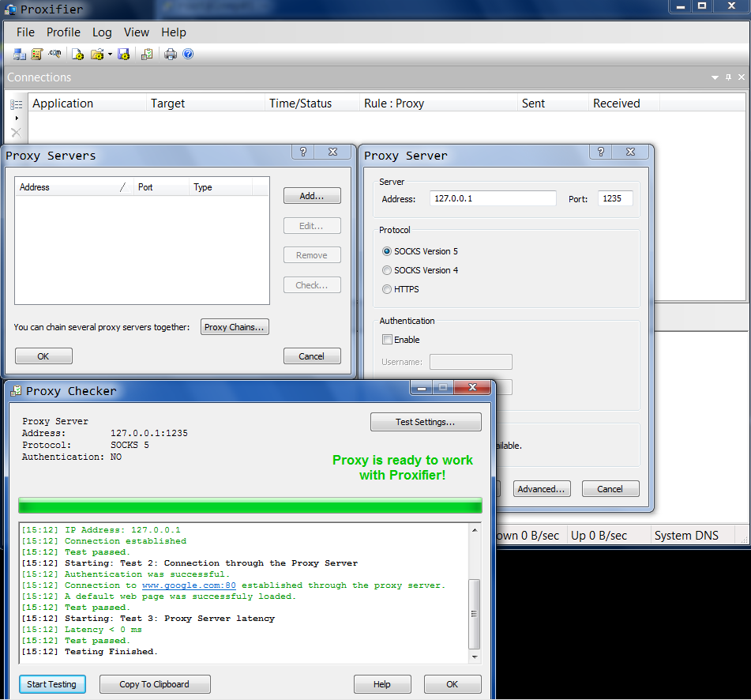Click OK in the Proxy Servers dialog
This screenshot has width=751, height=700.
pos(43,356)
